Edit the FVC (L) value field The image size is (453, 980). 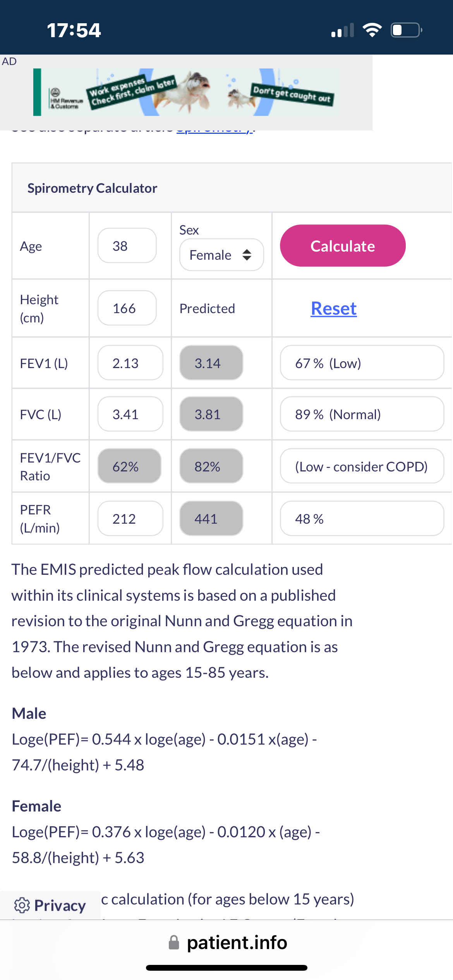point(130,414)
